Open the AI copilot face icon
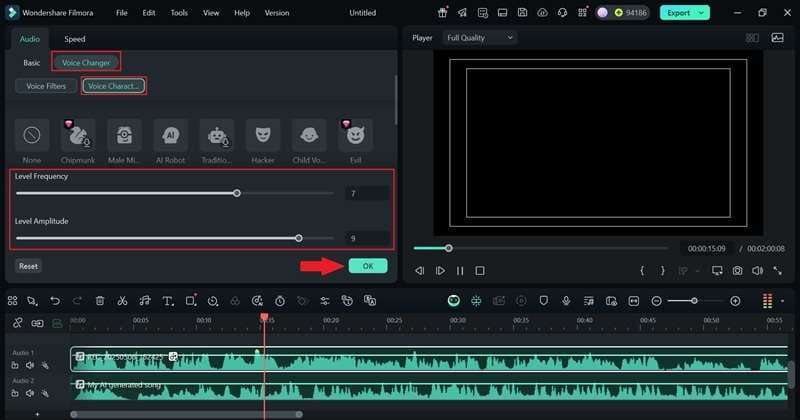The image size is (800, 420). (x=454, y=301)
